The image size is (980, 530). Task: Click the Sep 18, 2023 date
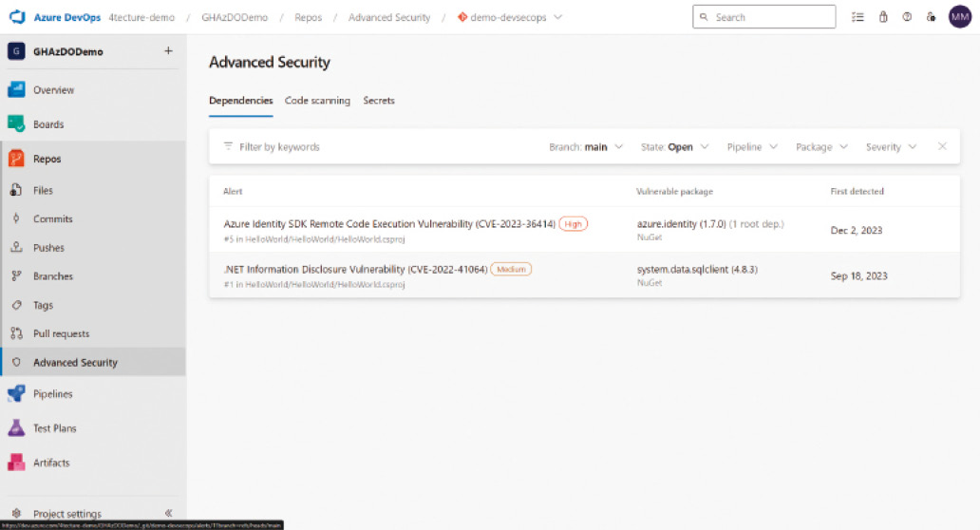pos(858,275)
